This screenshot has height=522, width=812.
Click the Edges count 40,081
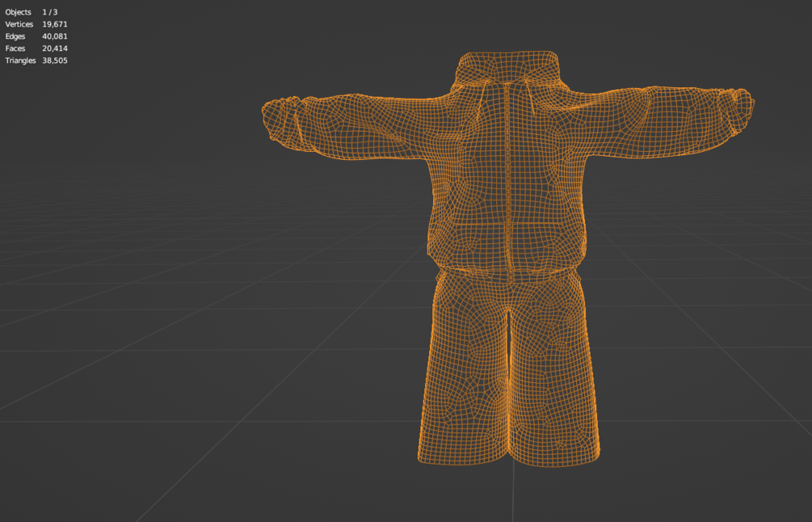55,36
